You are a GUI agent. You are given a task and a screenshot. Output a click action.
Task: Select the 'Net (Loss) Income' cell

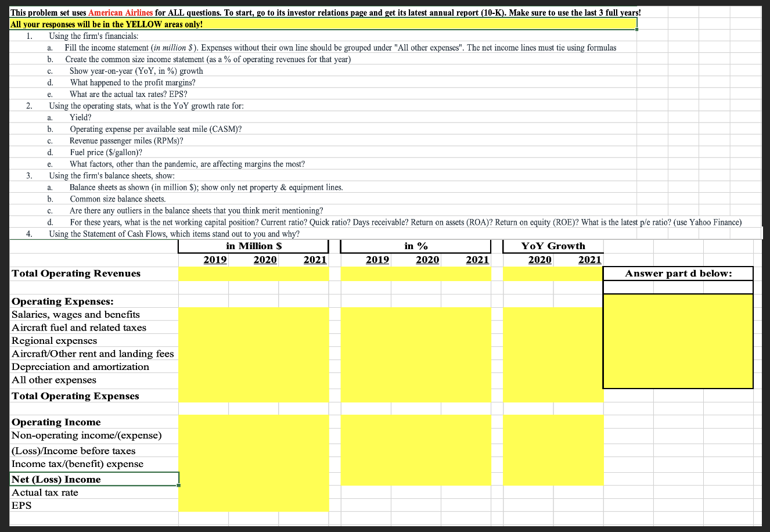pos(56,479)
